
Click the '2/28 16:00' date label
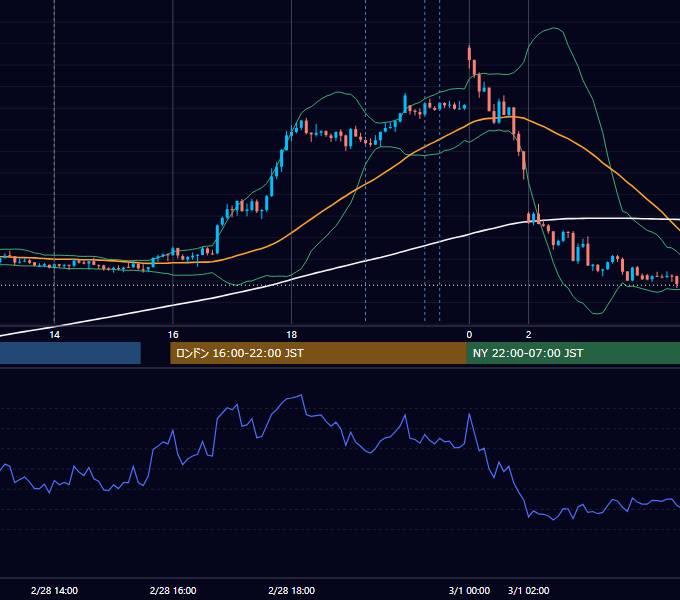(173, 590)
